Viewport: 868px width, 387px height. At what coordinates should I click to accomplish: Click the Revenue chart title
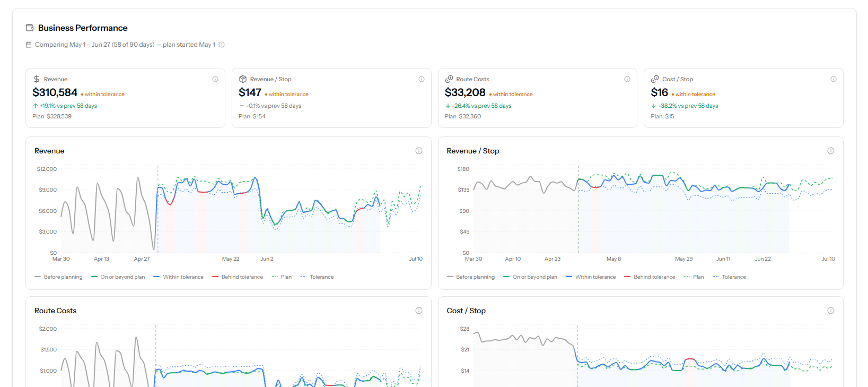(49, 151)
